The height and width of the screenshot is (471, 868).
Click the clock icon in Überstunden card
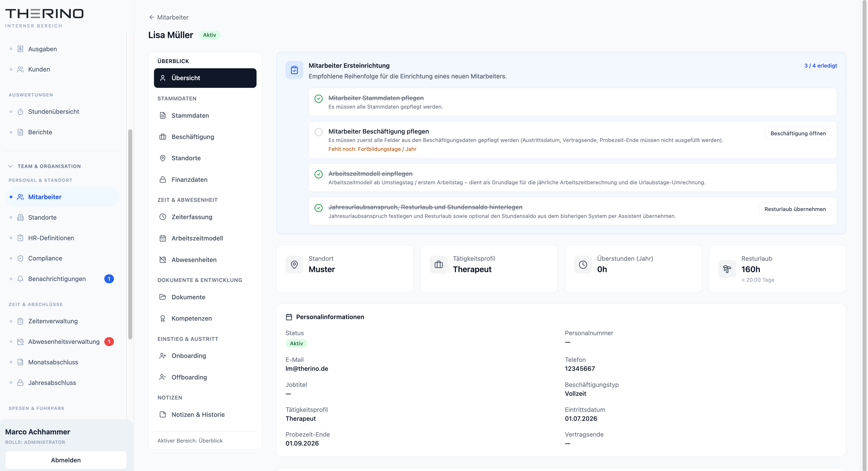[x=583, y=265]
